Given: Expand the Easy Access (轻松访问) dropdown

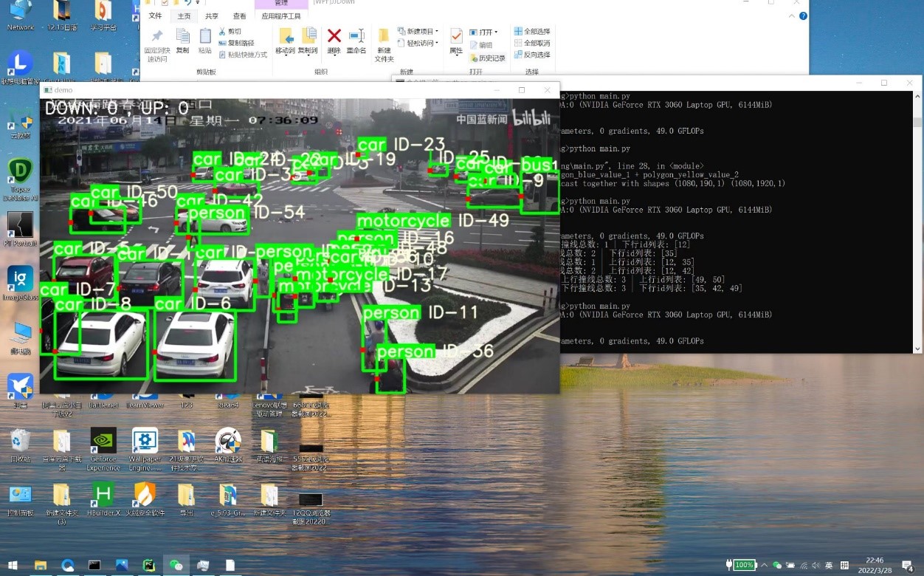Looking at the screenshot, I should pos(418,43).
